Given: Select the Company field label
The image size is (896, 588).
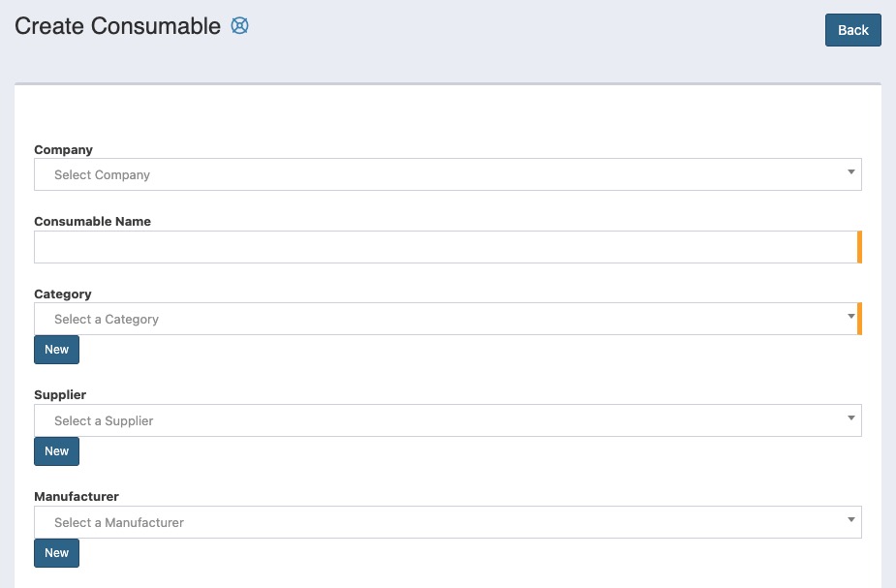Looking at the screenshot, I should (x=63, y=149).
